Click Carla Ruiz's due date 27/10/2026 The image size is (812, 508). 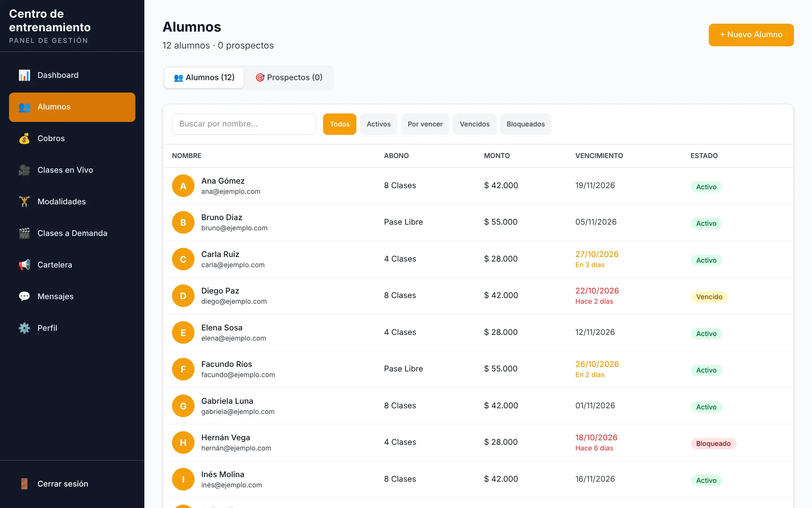click(597, 254)
